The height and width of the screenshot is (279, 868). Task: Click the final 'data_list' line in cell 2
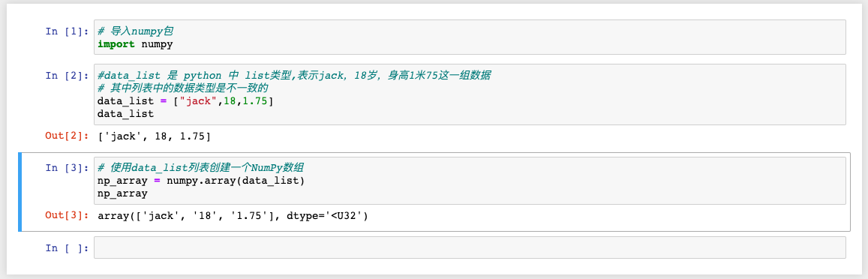(x=125, y=114)
